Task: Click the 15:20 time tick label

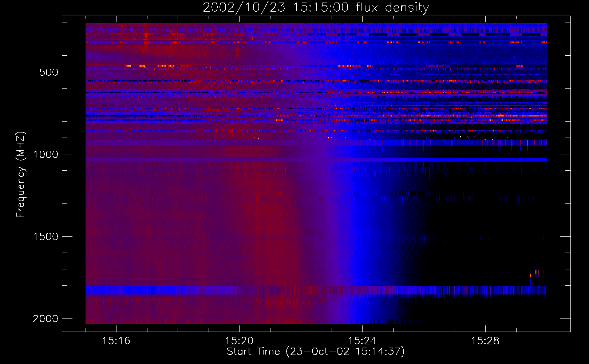Action: (239, 341)
